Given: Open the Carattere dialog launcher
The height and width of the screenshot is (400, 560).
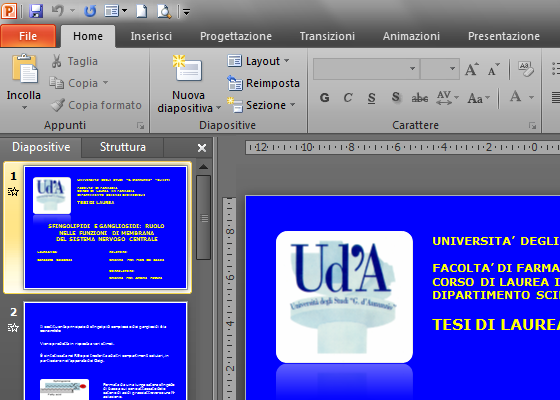Looking at the screenshot, I should 533,126.
